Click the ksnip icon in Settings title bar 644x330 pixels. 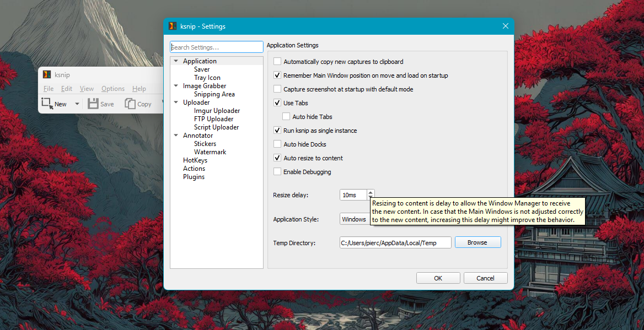(x=171, y=26)
